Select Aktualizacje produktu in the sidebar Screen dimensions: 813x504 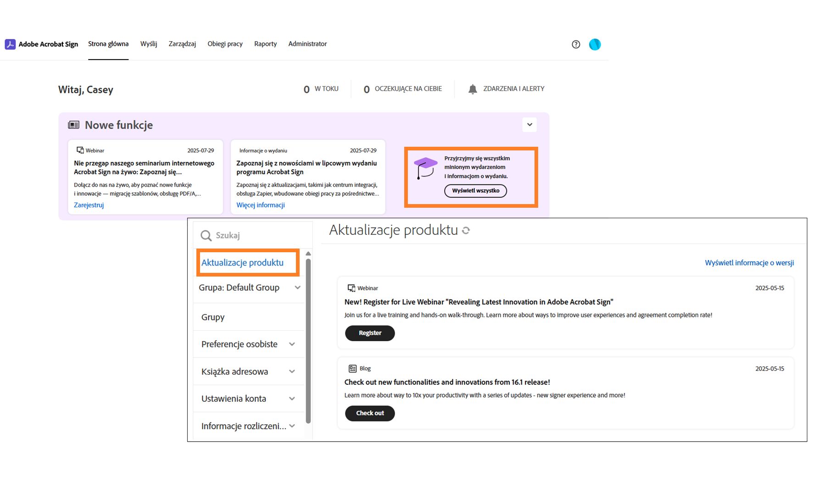242,263
